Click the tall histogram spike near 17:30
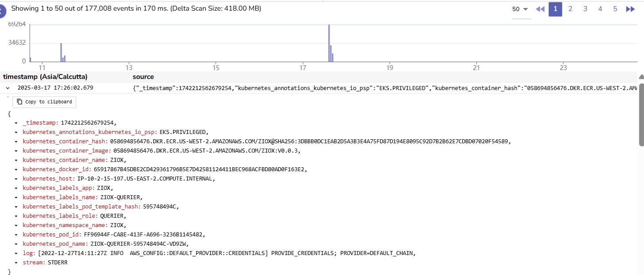 click(x=329, y=42)
